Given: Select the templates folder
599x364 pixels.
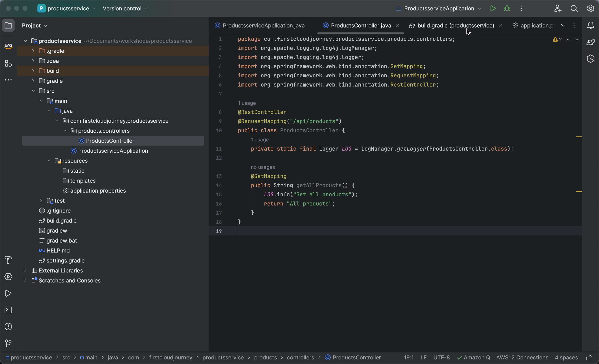Looking at the screenshot, I should (79, 181).
